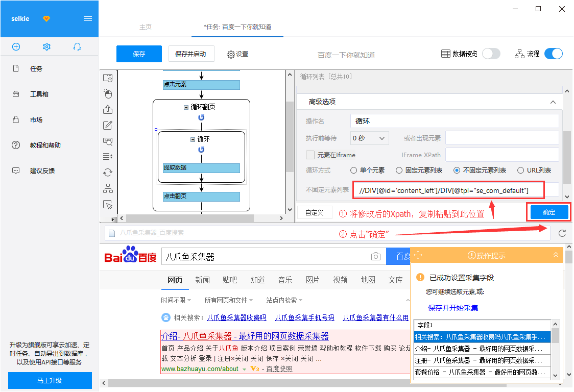Open the sidebar gear settings icon
This screenshot has height=392, width=574.
(x=46, y=46)
